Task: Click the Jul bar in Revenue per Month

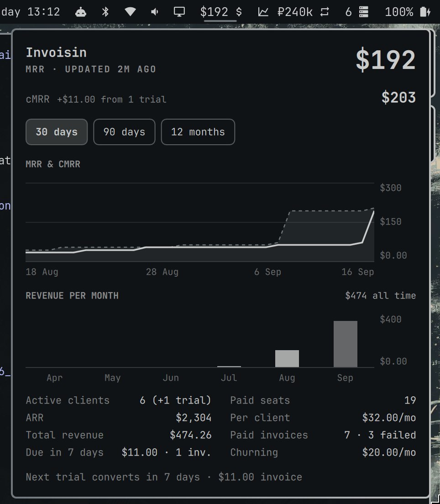Action: (229, 367)
